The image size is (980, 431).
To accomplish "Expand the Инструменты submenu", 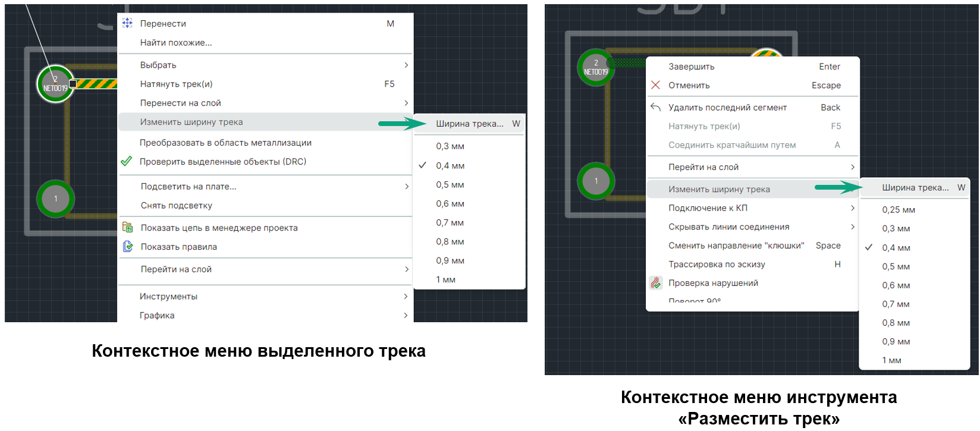I will click(406, 296).
